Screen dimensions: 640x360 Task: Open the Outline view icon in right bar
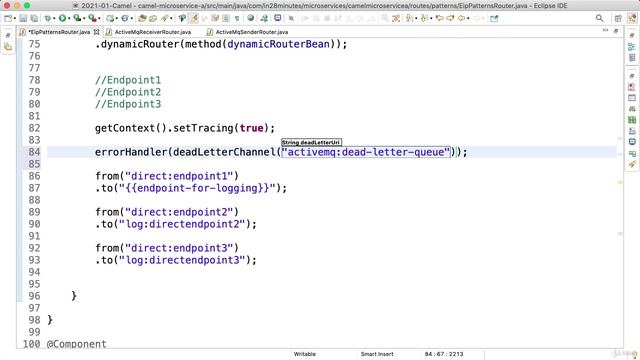tap(632, 47)
